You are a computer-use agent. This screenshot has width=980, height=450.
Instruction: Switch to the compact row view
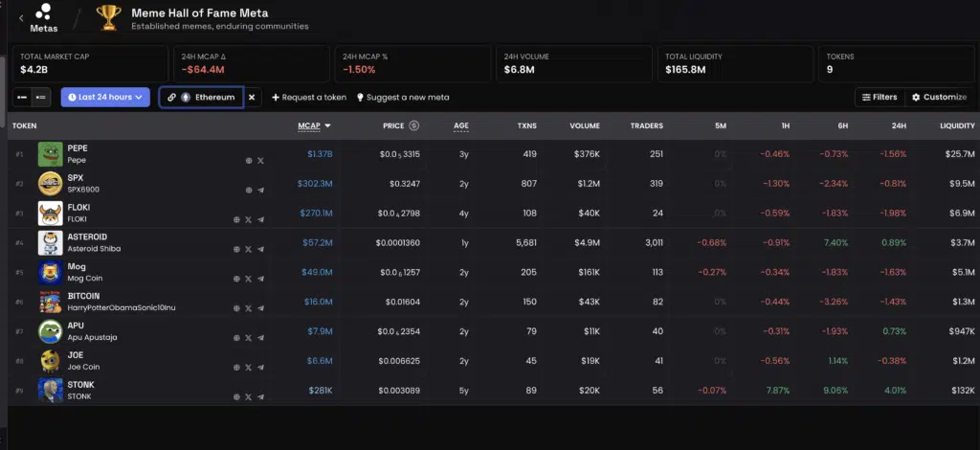click(23, 98)
